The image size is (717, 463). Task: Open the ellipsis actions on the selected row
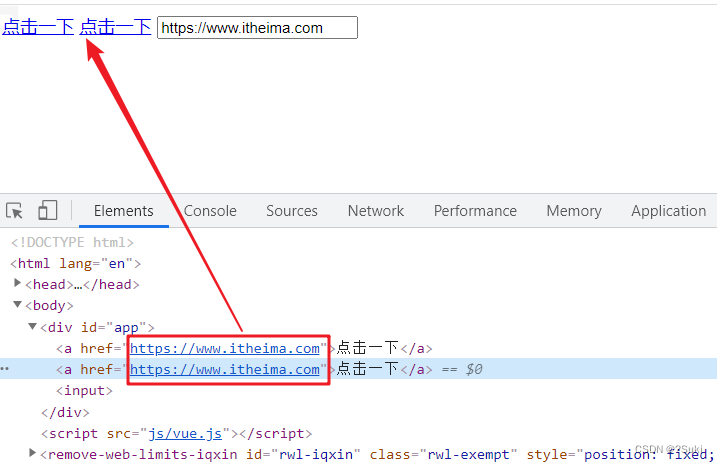click(x=5, y=369)
